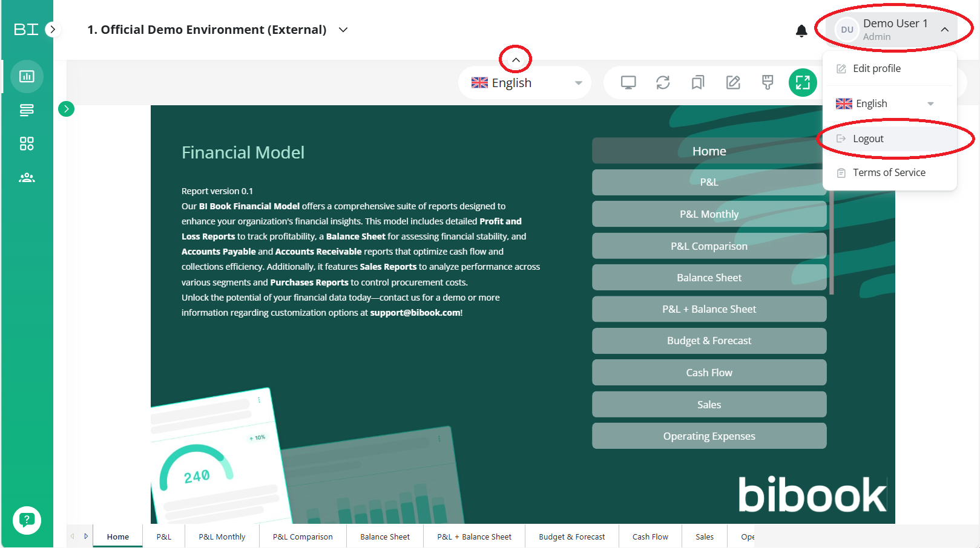Switch to the Cash Flow bottom tab

651,537
